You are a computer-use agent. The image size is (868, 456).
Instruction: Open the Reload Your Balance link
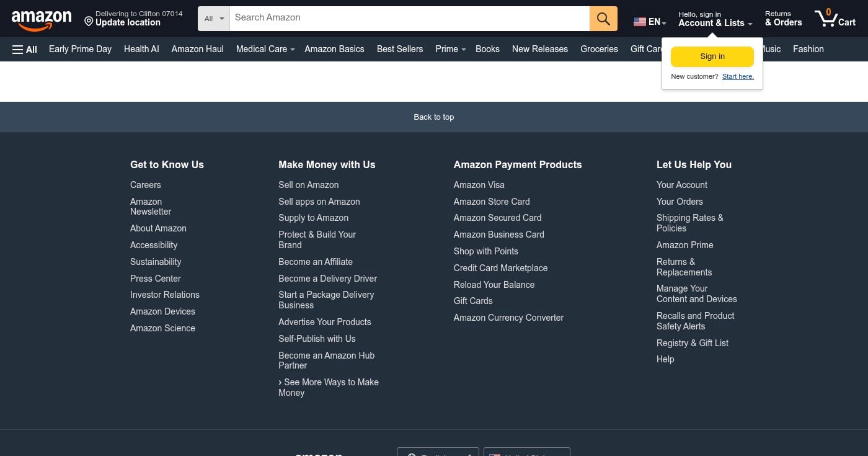[x=494, y=285]
